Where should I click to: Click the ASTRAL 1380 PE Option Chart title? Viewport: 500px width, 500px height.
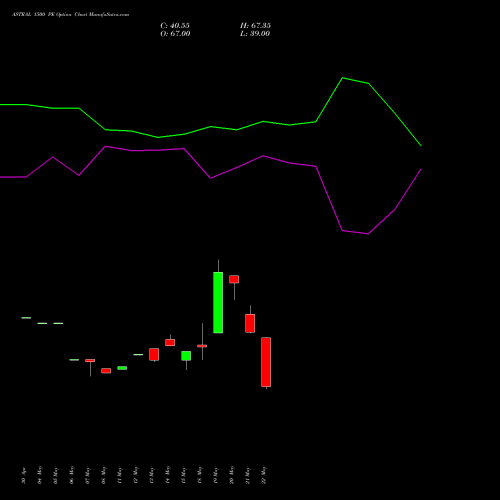70,15
